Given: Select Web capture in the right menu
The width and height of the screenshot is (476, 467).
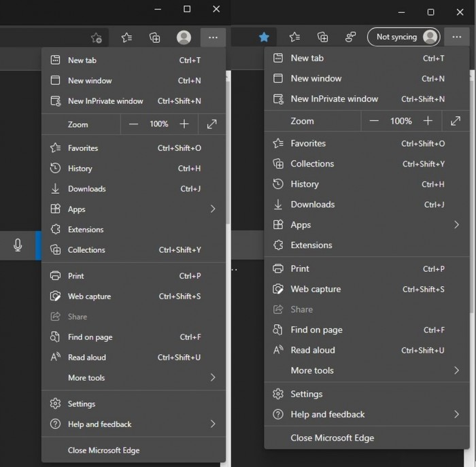Looking at the screenshot, I should point(316,289).
